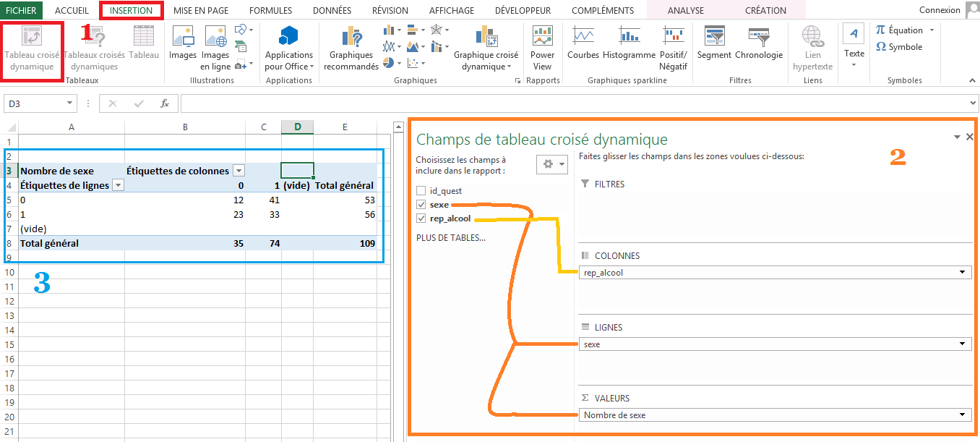Click Connexion to sign in
The width and height of the screenshot is (980, 442).
(x=940, y=10)
